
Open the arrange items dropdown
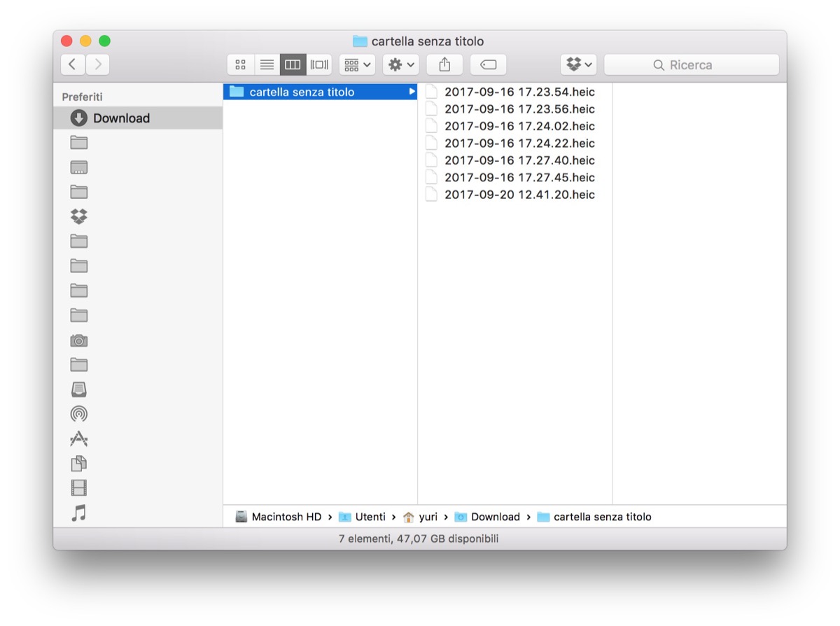[357, 64]
